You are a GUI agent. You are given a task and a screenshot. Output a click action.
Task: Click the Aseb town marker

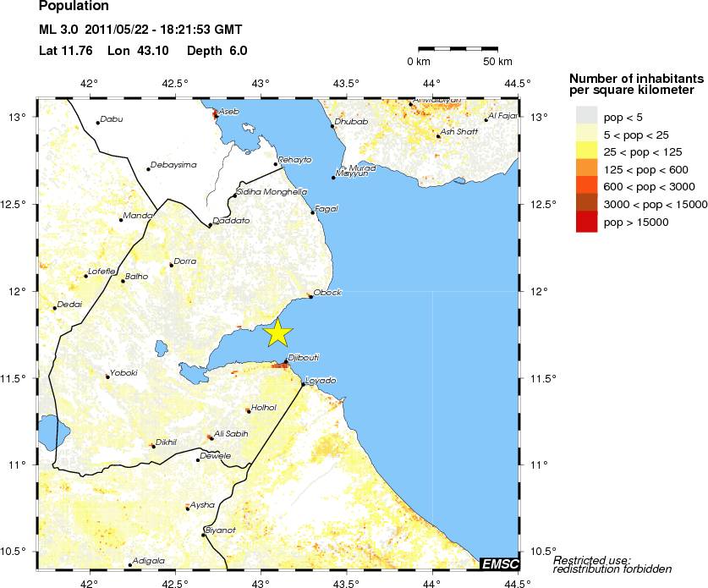[x=216, y=115]
